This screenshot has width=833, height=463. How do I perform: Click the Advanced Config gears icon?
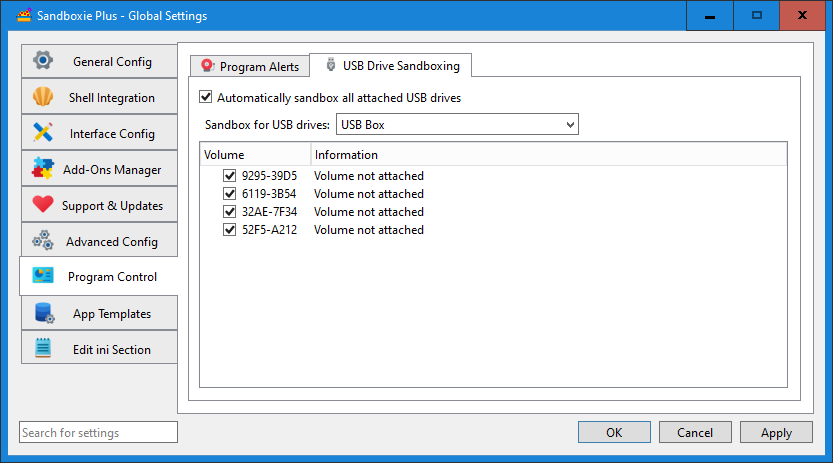coord(43,241)
